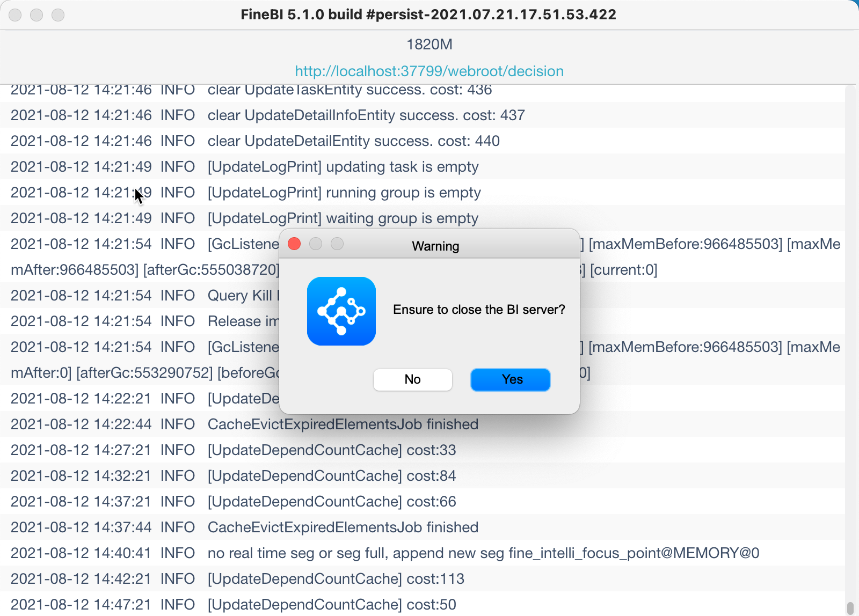Select log row 'UpdateDependCountCache cost:113'
Screen dimensions: 859x616
423,578
